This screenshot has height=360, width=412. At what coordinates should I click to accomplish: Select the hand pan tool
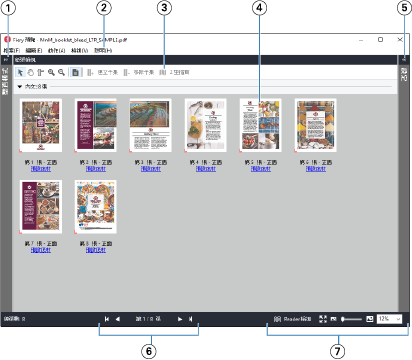(31, 72)
